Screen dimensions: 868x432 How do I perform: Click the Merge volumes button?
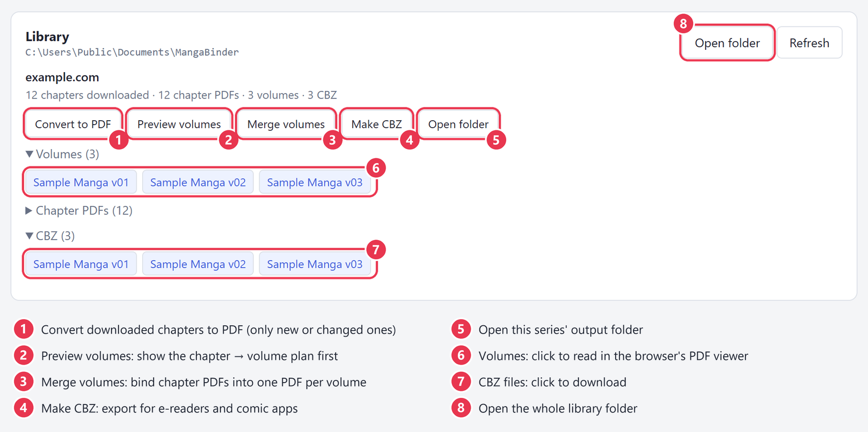click(286, 124)
